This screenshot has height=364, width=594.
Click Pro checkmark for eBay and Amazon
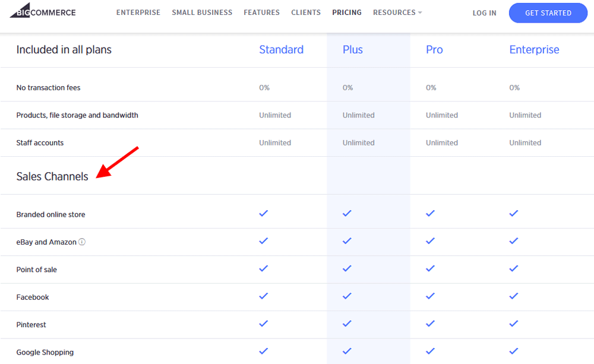tap(430, 241)
